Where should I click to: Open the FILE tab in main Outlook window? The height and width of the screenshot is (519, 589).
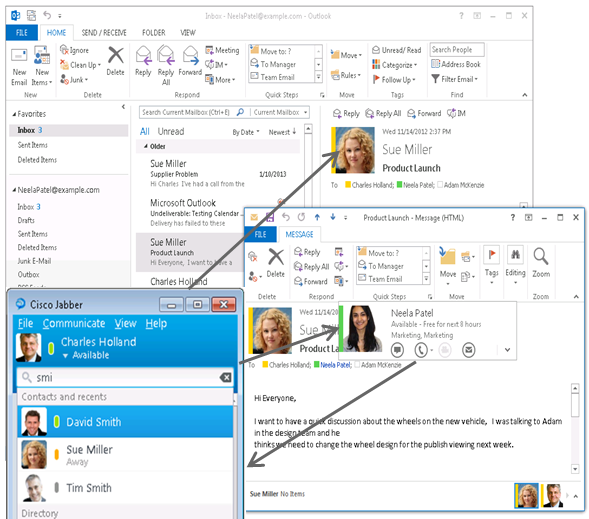[22, 33]
